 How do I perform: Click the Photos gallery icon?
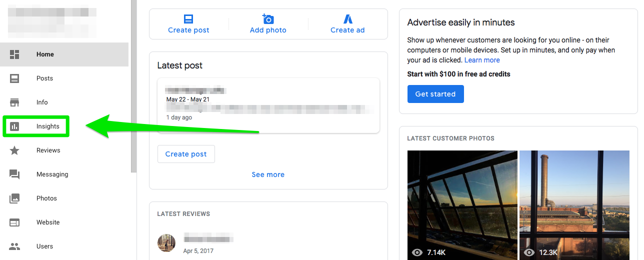[14, 198]
